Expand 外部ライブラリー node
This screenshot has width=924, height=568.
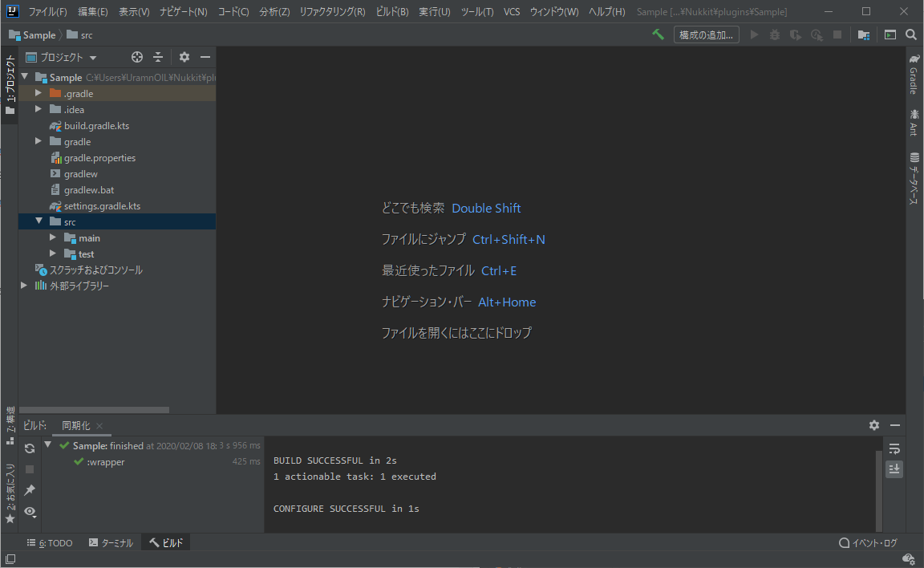coord(24,285)
